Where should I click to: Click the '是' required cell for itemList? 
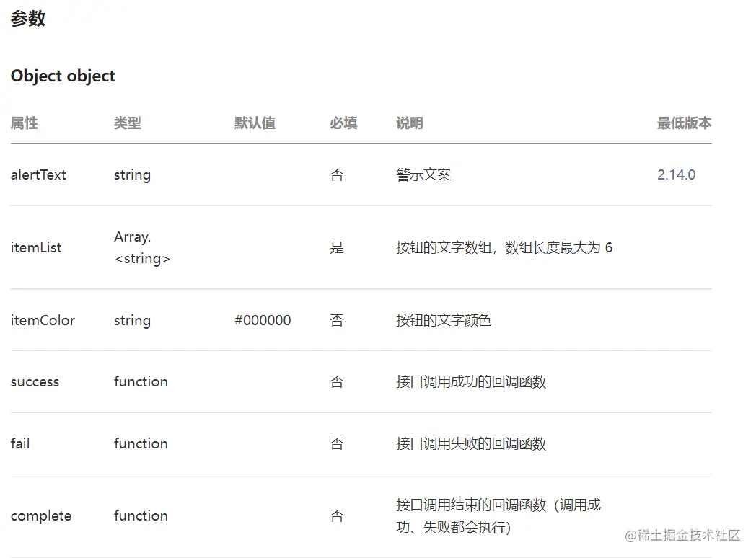click(337, 247)
